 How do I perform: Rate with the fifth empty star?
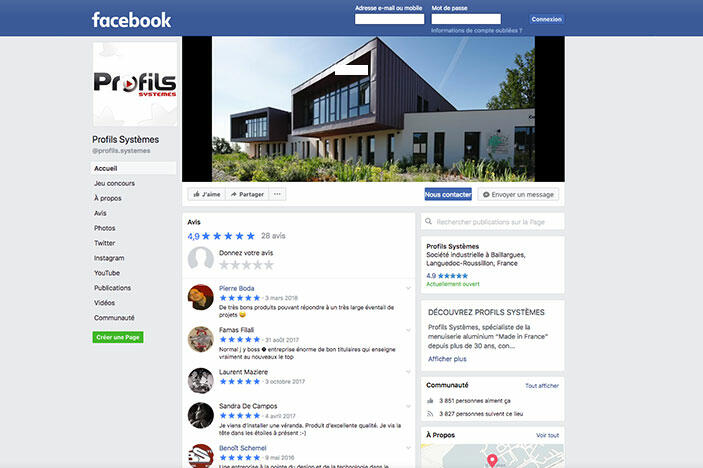[269, 265]
